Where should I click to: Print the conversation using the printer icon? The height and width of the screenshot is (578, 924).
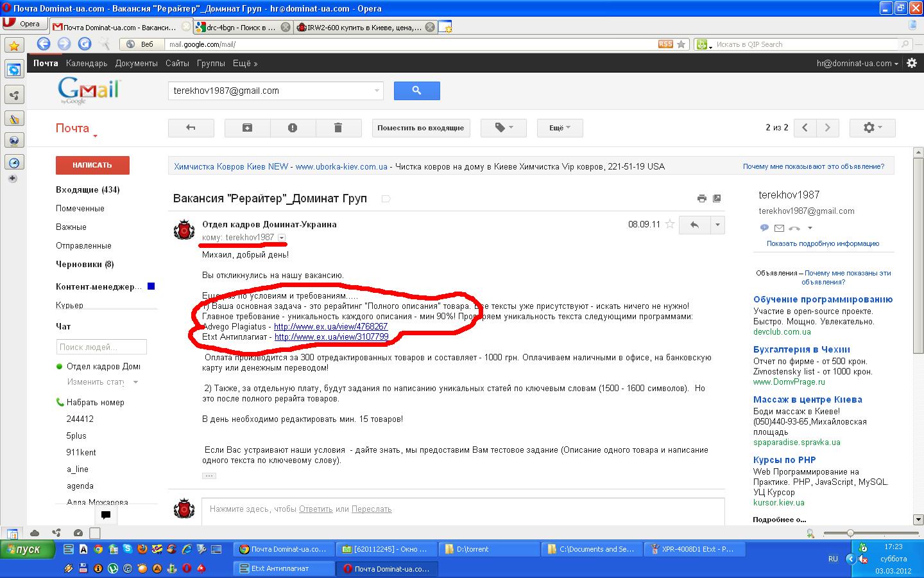702,198
